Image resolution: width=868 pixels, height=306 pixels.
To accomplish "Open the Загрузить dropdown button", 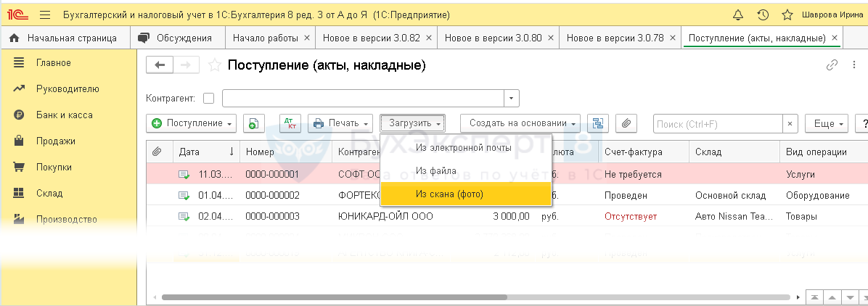I will (x=413, y=123).
